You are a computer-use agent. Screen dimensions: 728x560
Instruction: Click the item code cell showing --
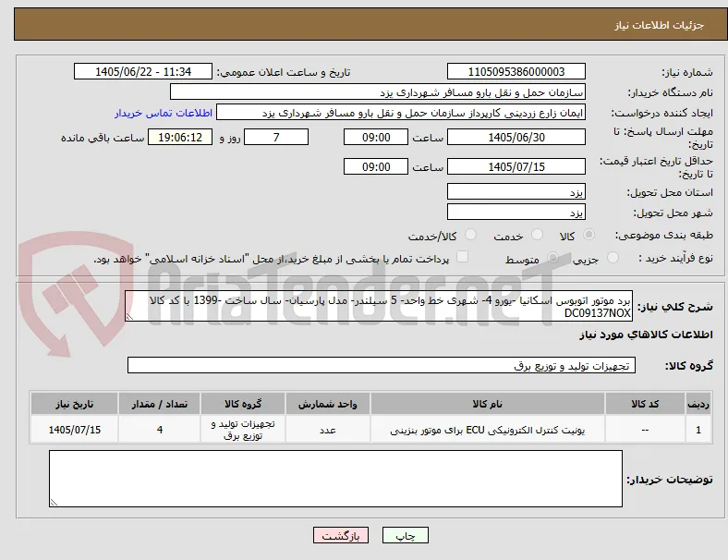click(645, 430)
